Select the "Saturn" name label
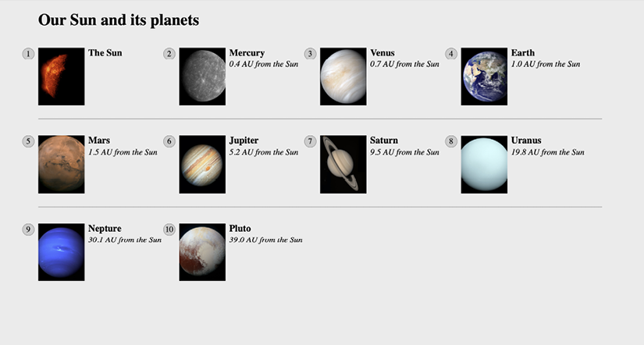Viewport: 644px width, 345px height. tap(384, 140)
